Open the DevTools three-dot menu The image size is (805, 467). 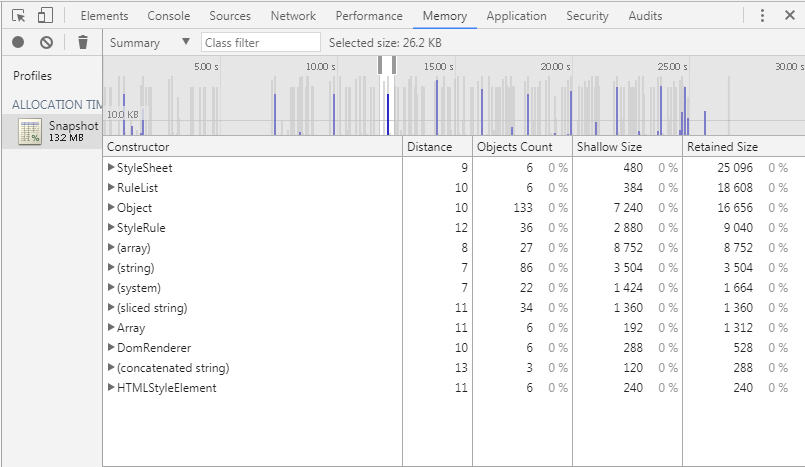coord(762,15)
